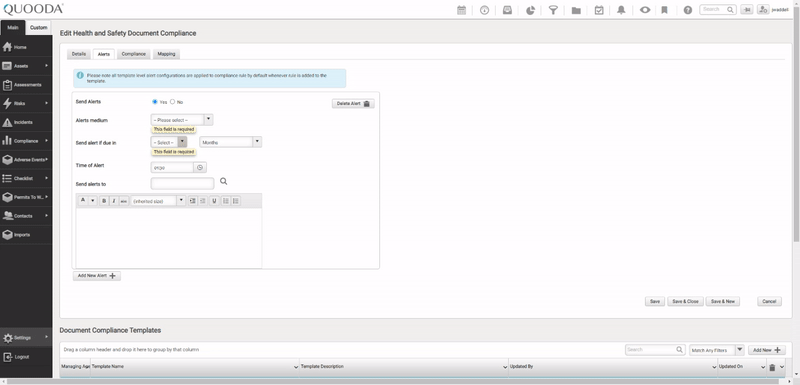Image resolution: width=800 pixels, height=385 pixels.
Task: Click the dashboard gauge icon
Action: [x=484, y=10]
